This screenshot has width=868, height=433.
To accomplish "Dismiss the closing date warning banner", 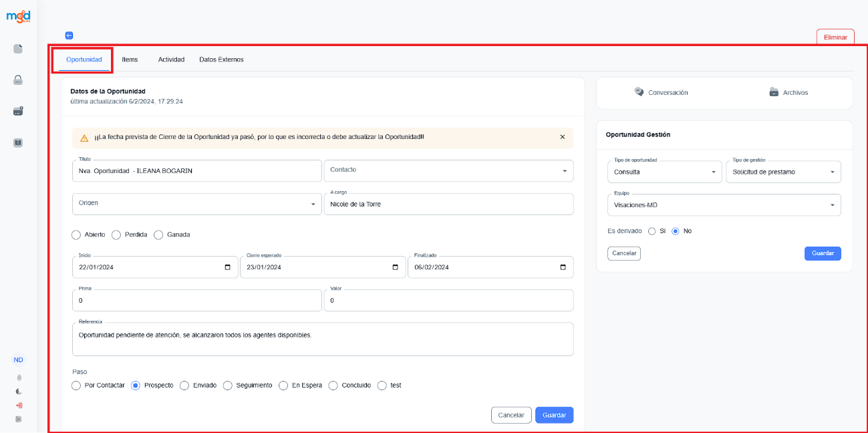I will coord(562,137).
